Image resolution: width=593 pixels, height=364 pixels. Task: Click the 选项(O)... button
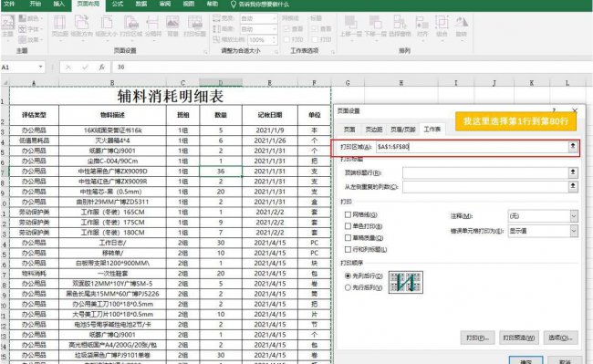560,338
